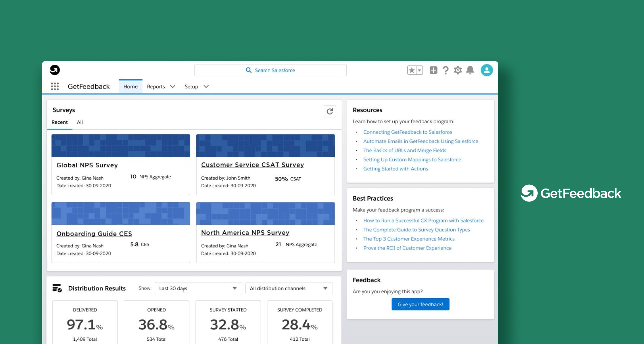Open Salesforce help
644x344 pixels.
446,70
